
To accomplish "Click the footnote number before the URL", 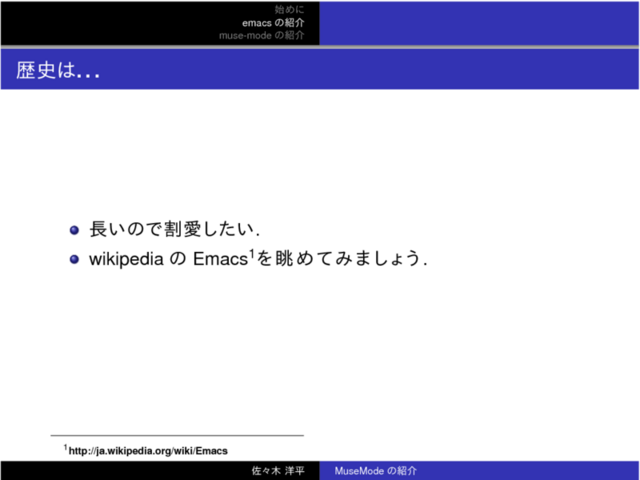I will click(65, 447).
